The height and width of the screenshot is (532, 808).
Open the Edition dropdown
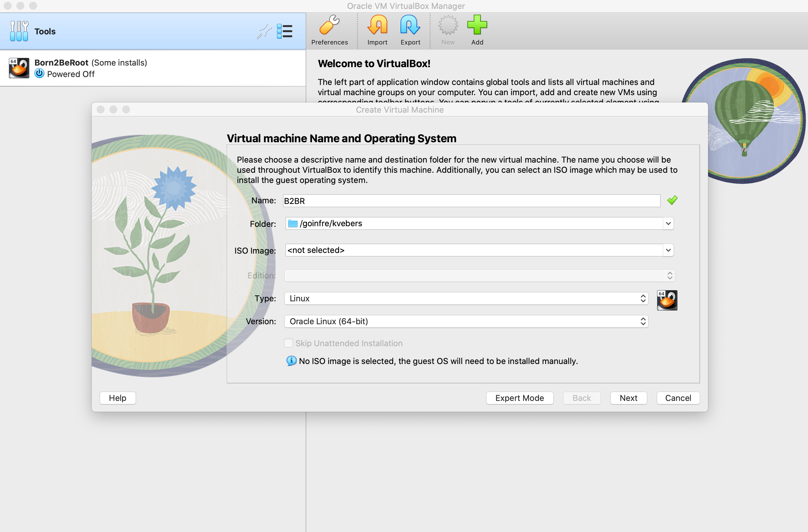pos(479,276)
